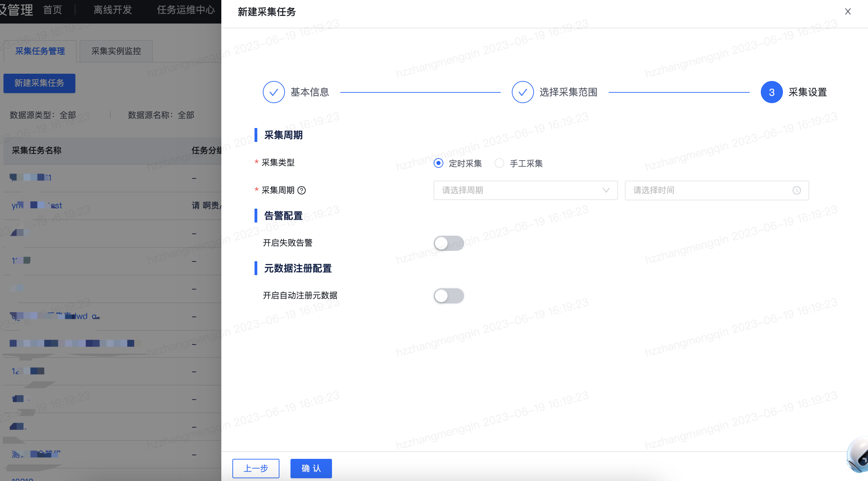Click the dropdown arrow in 请选择周期
868x481 pixels.
coord(606,190)
